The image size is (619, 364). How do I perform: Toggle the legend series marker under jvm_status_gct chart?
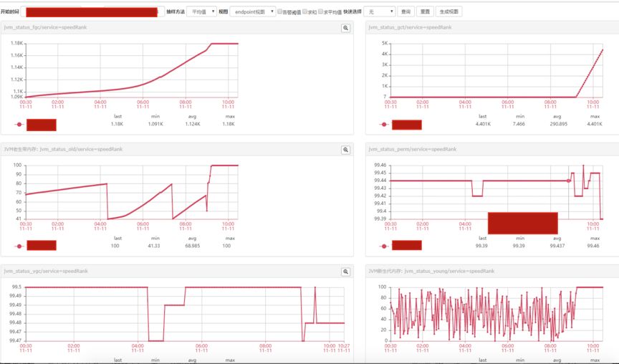click(x=384, y=125)
